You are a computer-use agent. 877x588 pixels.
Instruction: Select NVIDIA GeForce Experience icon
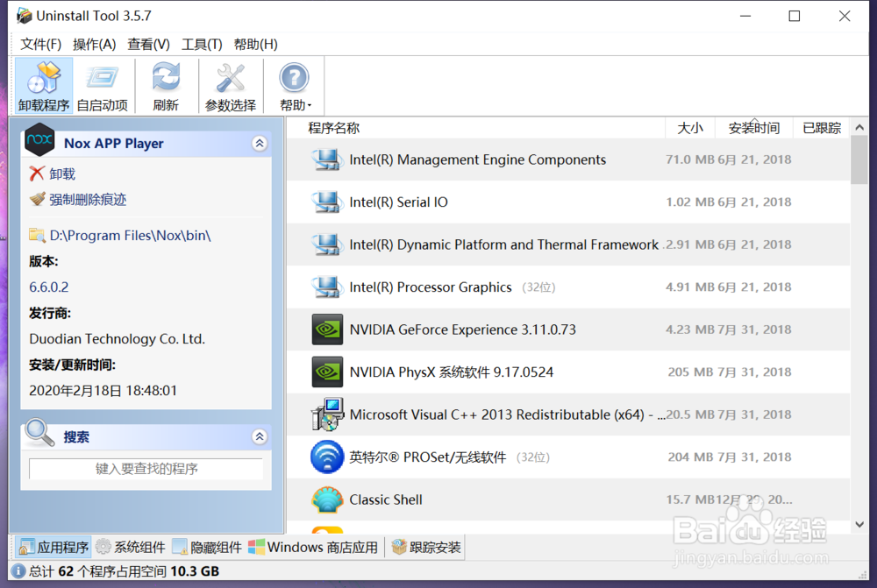327,329
